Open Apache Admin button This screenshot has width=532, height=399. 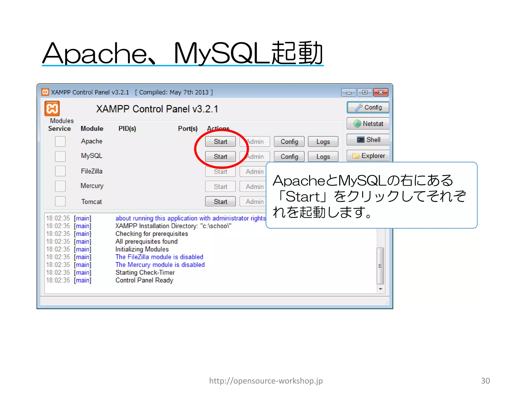(255, 142)
